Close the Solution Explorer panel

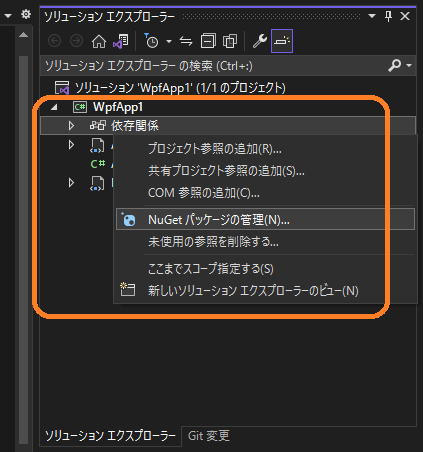click(x=405, y=16)
